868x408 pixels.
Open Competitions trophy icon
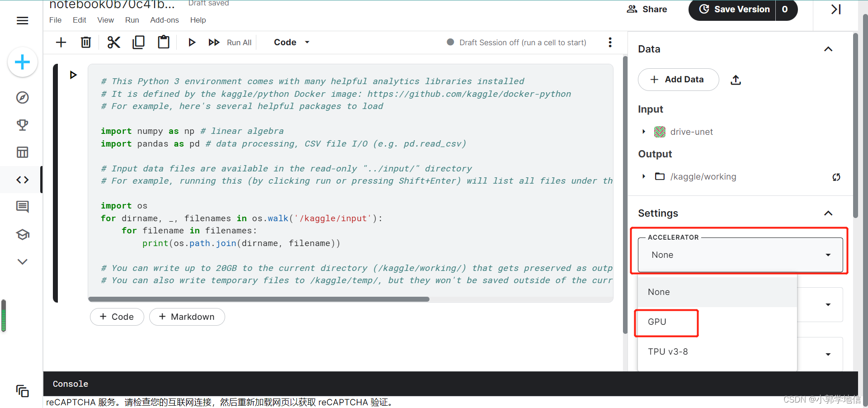pos(22,125)
